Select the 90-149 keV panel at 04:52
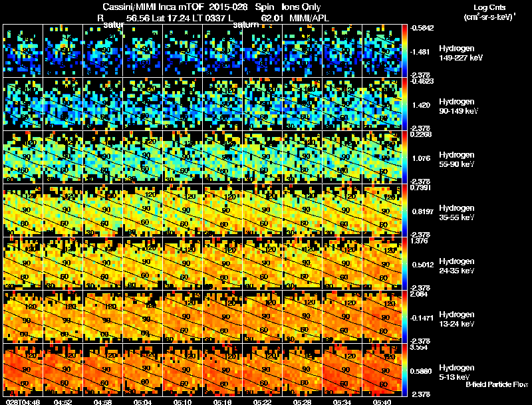Image resolution: width=532 pixels, height=405 pixels. pos(63,104)
